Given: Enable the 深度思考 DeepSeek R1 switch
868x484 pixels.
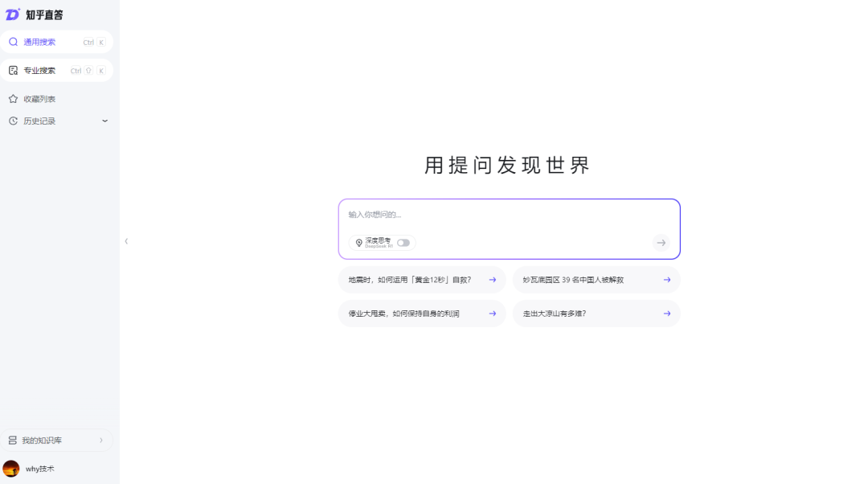Looking at the screenshot, I should coord(403,243).
